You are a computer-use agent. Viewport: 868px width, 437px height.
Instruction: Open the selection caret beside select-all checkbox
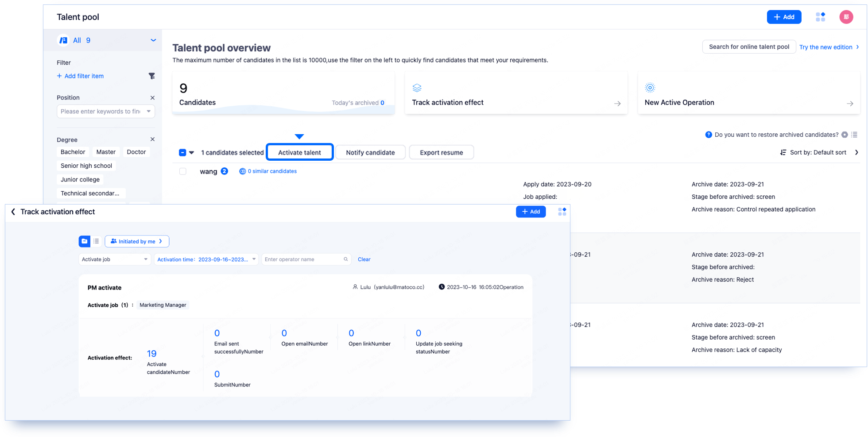click(191, 152)
